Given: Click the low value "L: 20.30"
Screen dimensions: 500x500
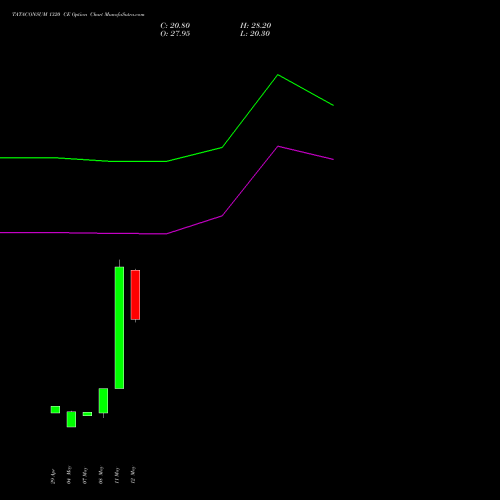Looking at the screenshot, I should coord(255,34).
